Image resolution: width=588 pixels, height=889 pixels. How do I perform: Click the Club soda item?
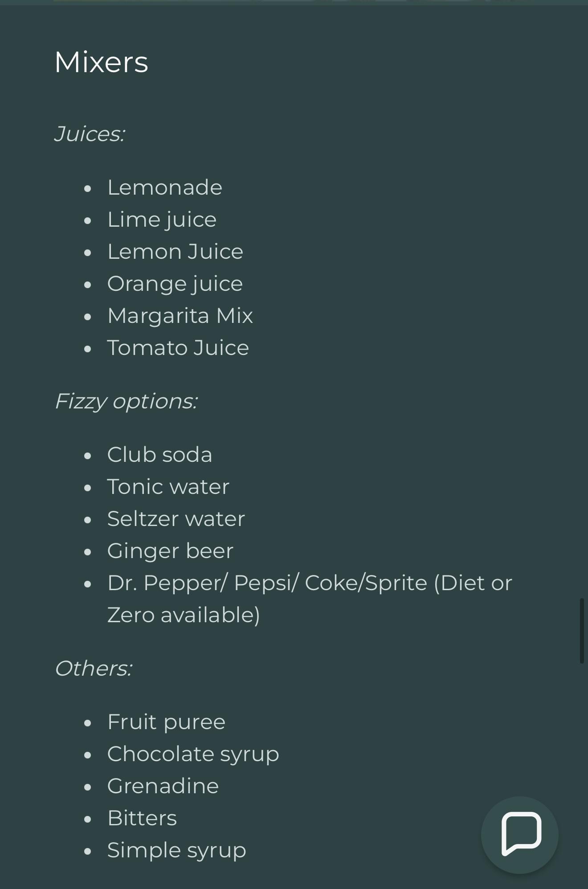[x=159, y=455]
